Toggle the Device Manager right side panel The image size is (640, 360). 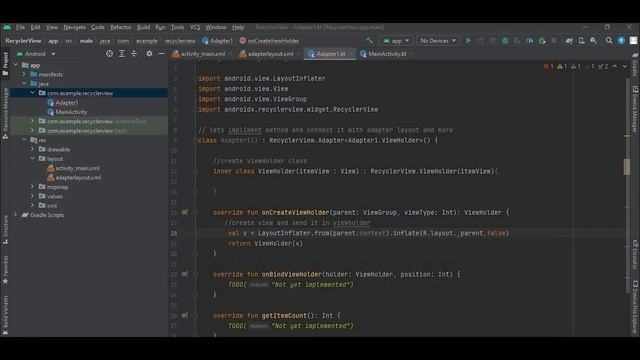[x=635, y=108]
